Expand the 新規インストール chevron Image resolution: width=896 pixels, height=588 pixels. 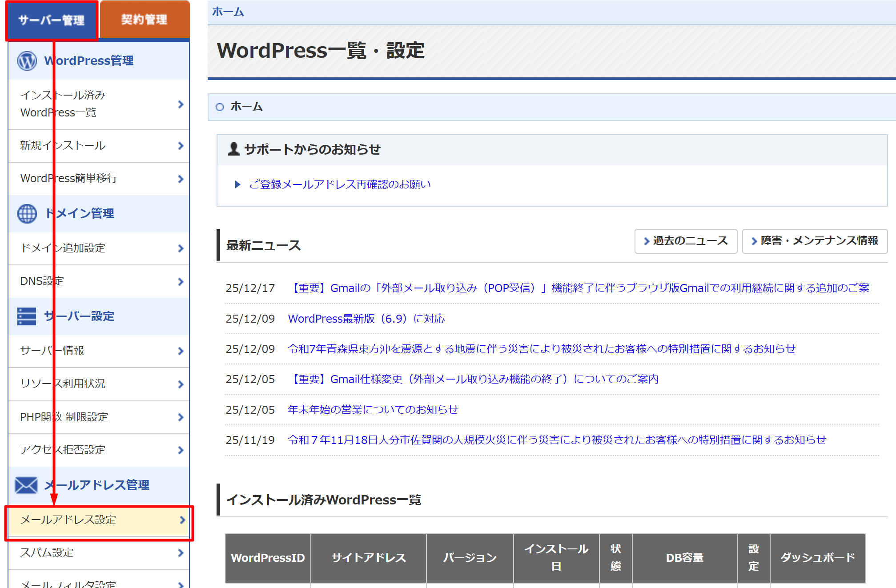[181, 146]
